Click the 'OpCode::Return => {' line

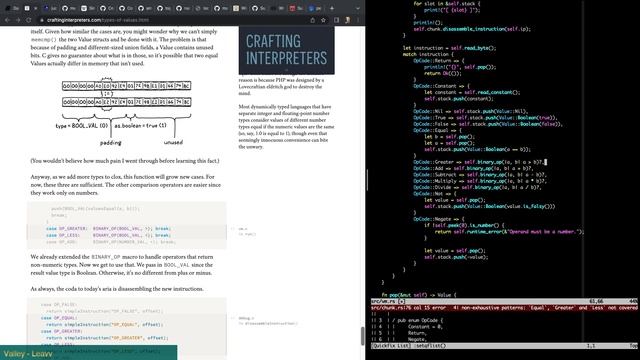438,60
